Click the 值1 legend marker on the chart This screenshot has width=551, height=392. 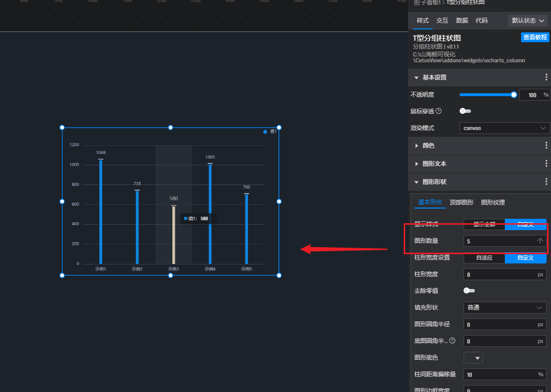point(265,131)
